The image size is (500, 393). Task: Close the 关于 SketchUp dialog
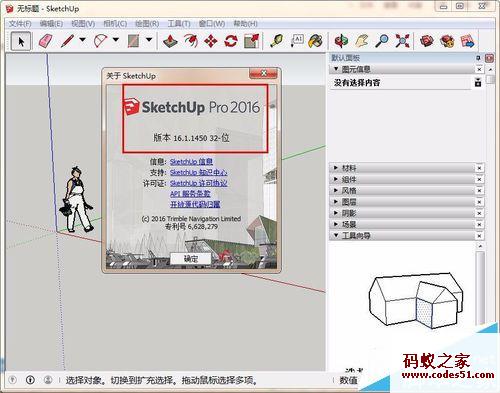point(263,73)
